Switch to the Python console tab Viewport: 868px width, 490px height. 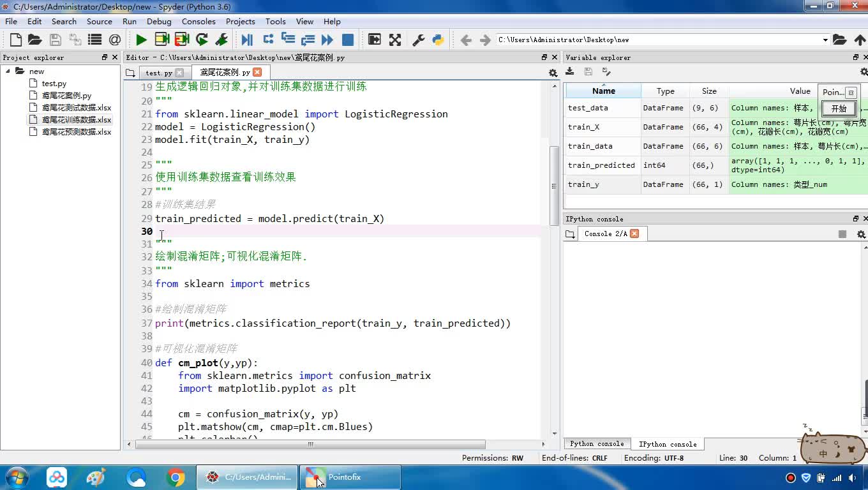tap(597, 444)
